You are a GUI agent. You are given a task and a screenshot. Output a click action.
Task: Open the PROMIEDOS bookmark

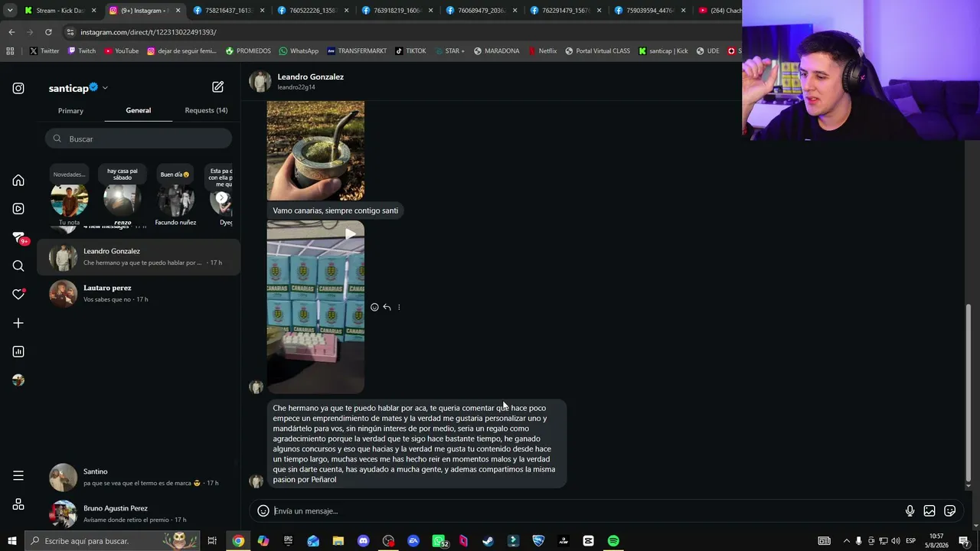pos(248,51)
